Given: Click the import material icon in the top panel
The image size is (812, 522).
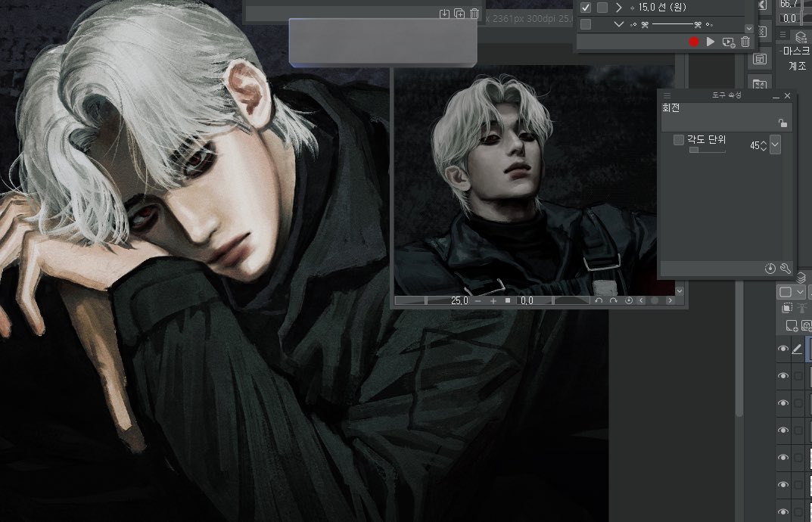Looking at the screenshot, I should [444, 14].
